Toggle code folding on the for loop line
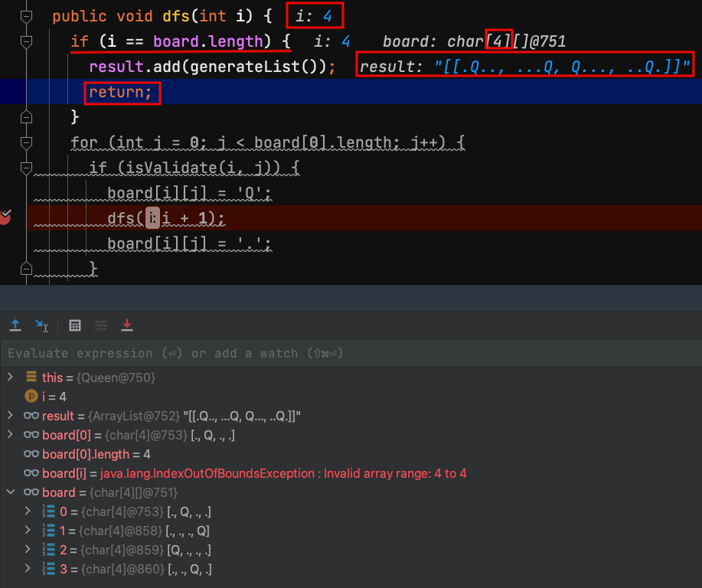Viewport: 702px width, 588px height. tap(27, 142)
